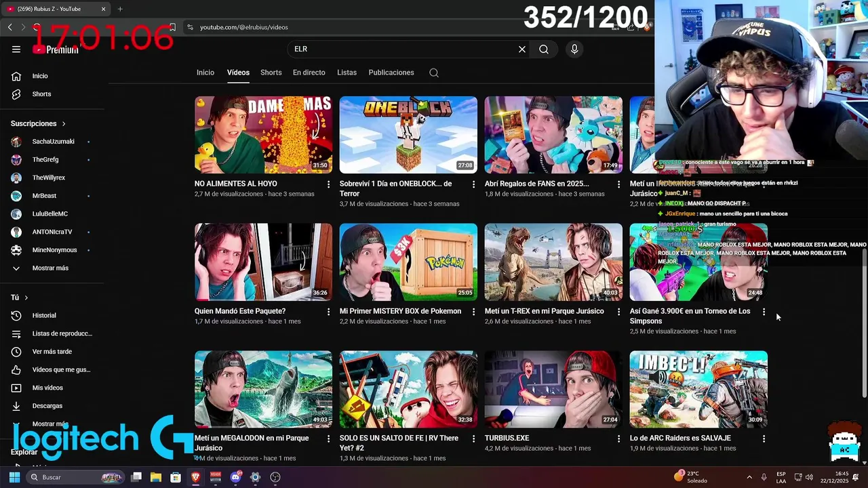Open options for Metí un MEGALODON video
Viewport: 868px width, 488px height.
(329, 439)
